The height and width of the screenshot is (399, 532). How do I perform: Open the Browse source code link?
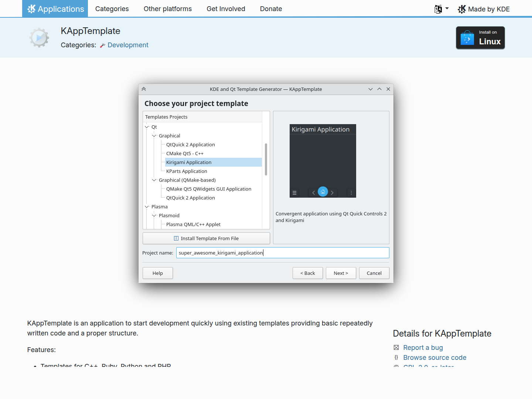435,358
